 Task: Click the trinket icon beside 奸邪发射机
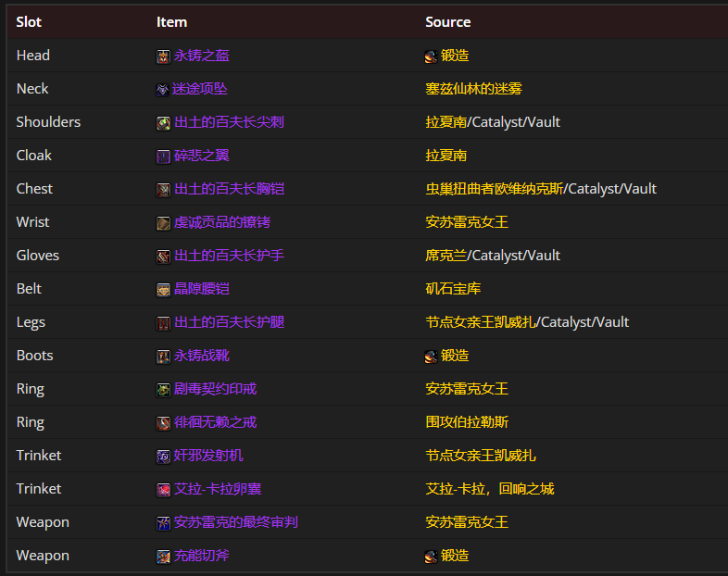point(163,457)
